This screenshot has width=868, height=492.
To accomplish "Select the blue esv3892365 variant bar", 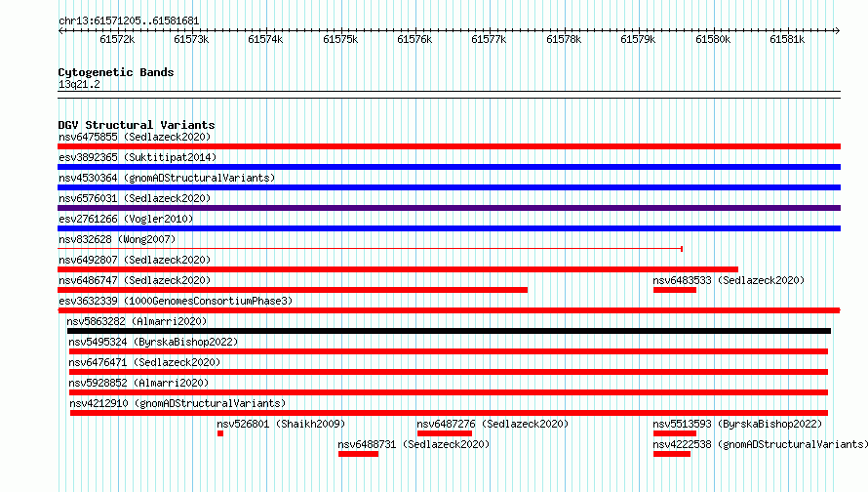I will (449, 167).
